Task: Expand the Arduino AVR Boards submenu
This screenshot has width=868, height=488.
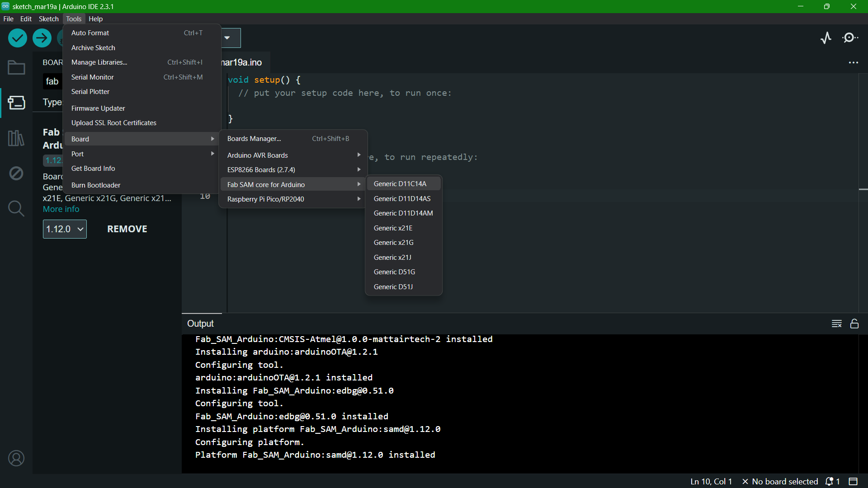Action: coord(293,155)
